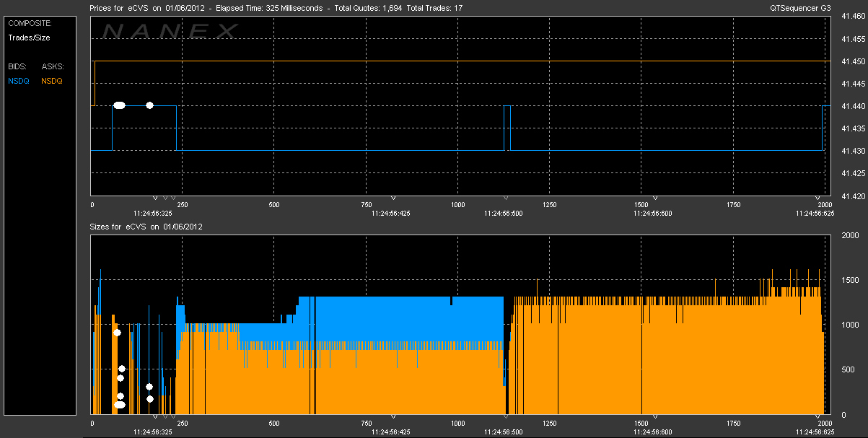868x438 pixels.
Task: Click the 250 tick label under Prices chart
Action: click(x=182, y=205)
